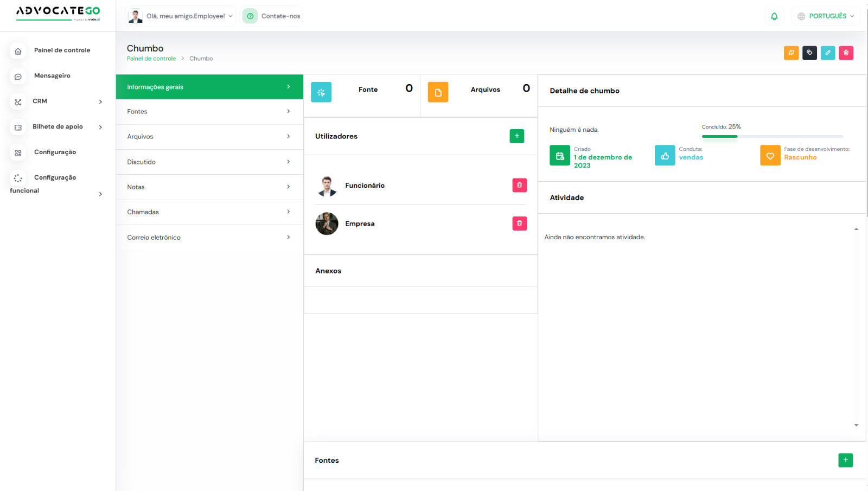Add a source with Fontes plus button
The image size is (868, 491).
(x=845, y=460)
